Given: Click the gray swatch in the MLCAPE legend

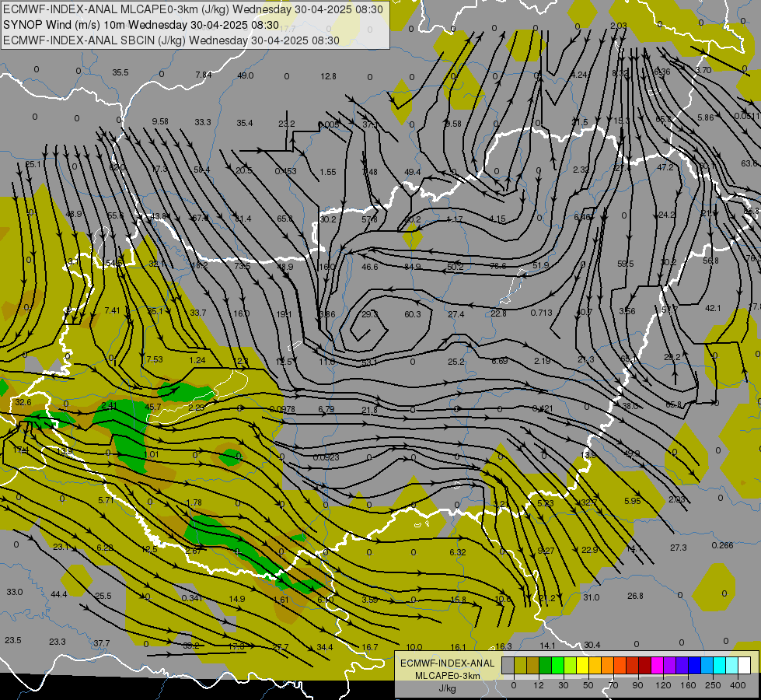Looking at the screenshot, I should [x=508, y=665].
